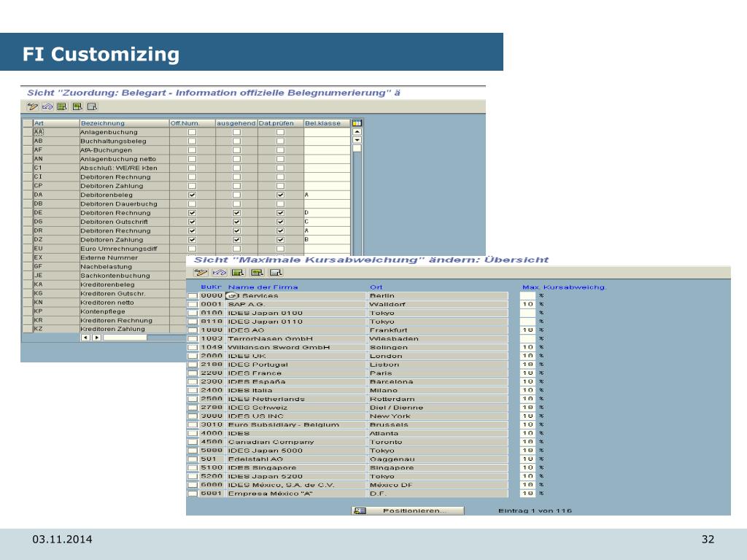The image size is (747, 560).
Task: Click the 'TerrorNasen GmbH' company name
Action: (270, 339)
